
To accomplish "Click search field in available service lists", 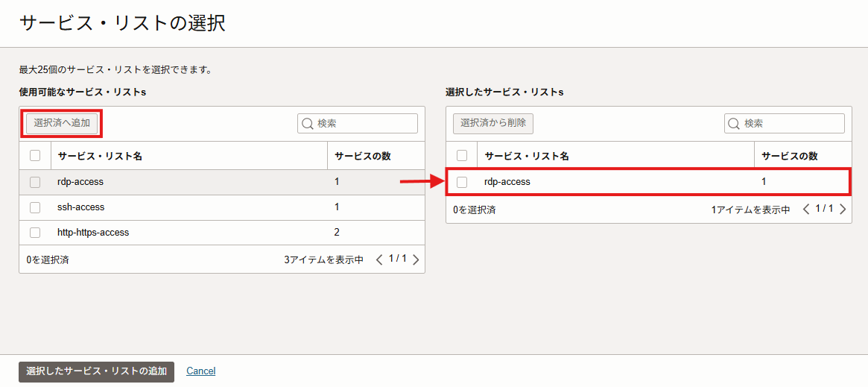I will click(365, 124).
